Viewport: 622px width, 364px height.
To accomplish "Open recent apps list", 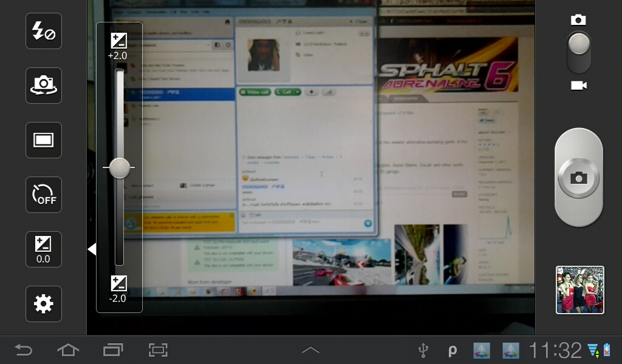I will (113, 350).
